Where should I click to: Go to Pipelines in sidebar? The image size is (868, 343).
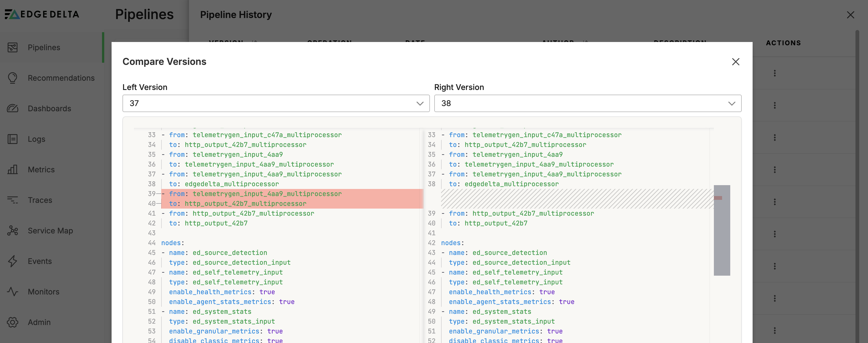(x=44, y=47)
